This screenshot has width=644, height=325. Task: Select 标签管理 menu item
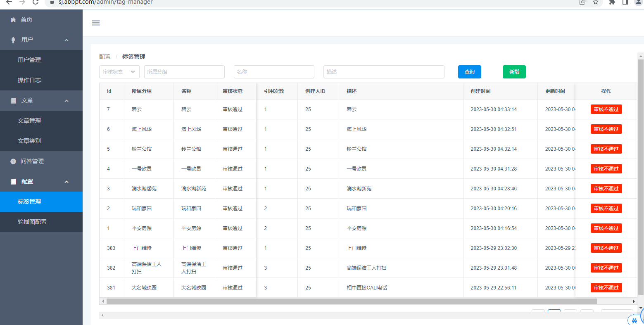41,202
